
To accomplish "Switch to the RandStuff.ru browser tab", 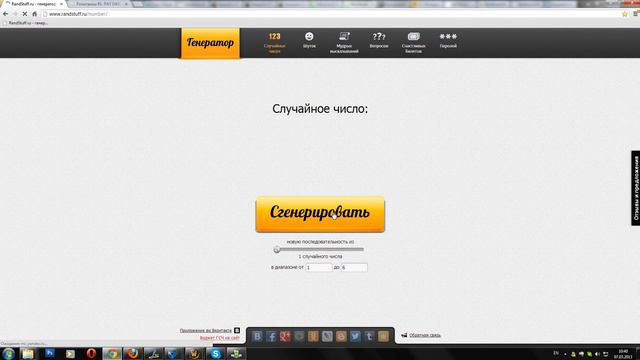I will [x=33, y=4].
